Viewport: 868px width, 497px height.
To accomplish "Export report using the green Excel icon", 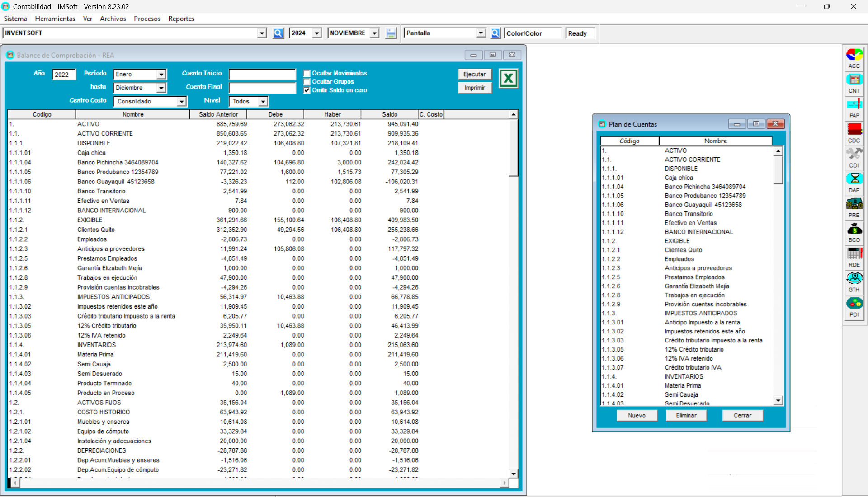I will click(508, 78).
